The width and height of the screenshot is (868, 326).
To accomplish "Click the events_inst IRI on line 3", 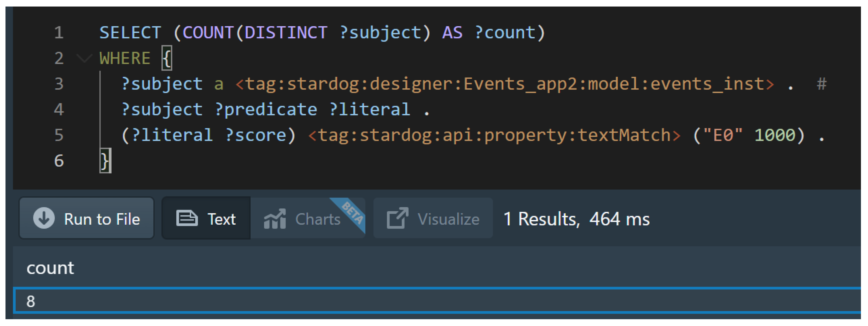I will point(505,84).
